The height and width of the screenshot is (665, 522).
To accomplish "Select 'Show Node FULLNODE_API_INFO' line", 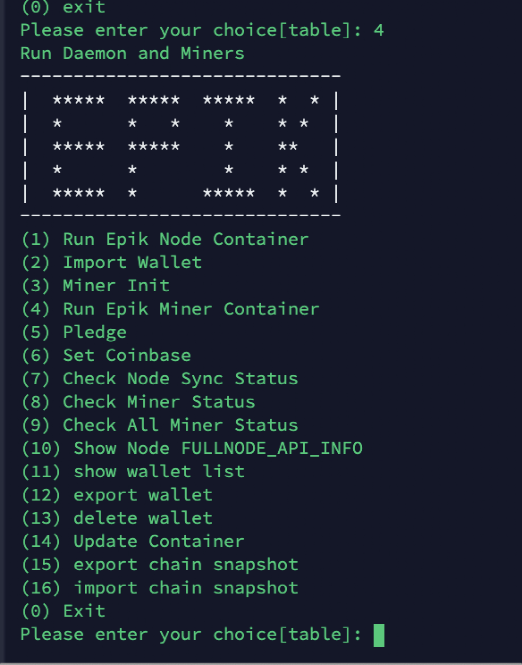I will tap(192, 449).
